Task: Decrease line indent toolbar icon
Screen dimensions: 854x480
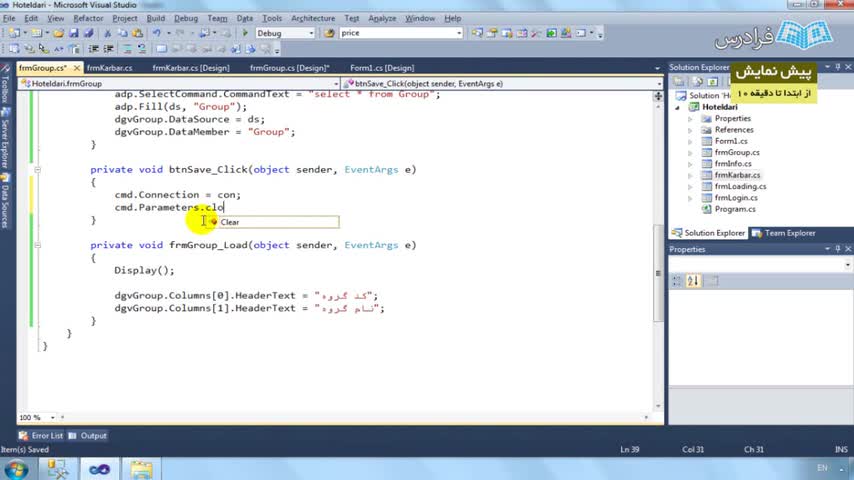Action: 94,50
